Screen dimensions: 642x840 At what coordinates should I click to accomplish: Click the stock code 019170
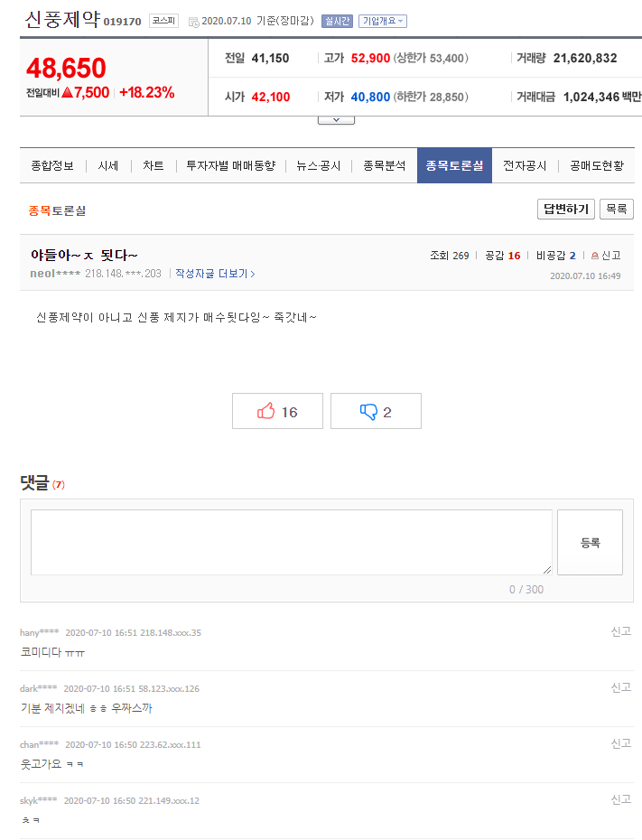pyautogui.click(x=122, y=22)
